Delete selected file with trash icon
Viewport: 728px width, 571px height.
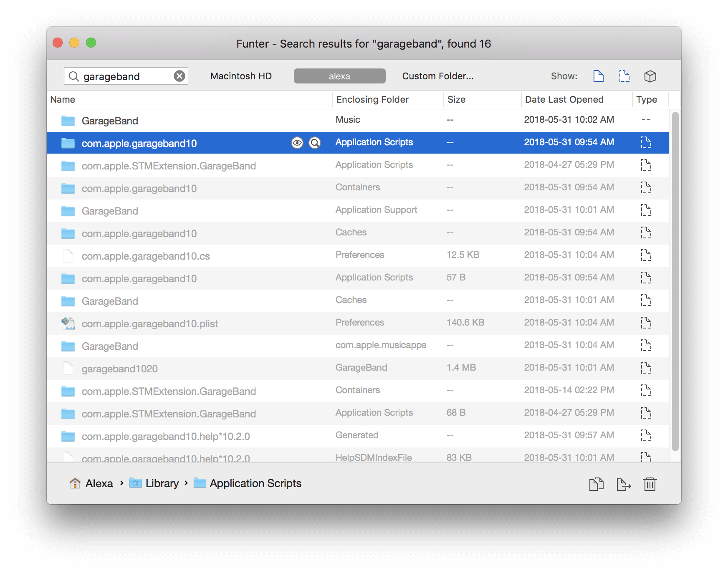click(650, 484)
